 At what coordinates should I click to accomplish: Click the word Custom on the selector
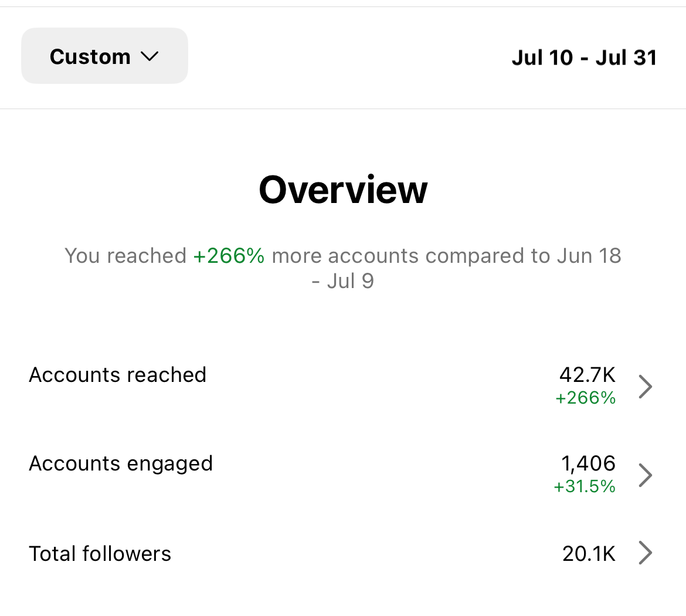coord(90,57)
